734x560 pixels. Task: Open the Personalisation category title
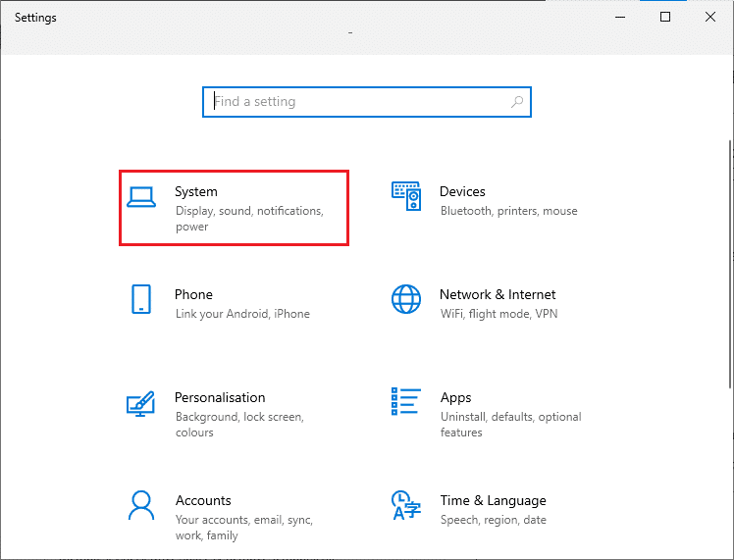[220, 397]
